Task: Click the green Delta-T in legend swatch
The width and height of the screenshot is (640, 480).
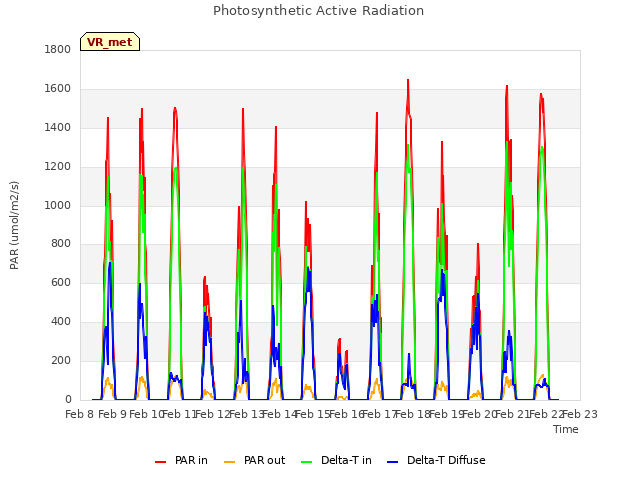Action: pos(307,462)
